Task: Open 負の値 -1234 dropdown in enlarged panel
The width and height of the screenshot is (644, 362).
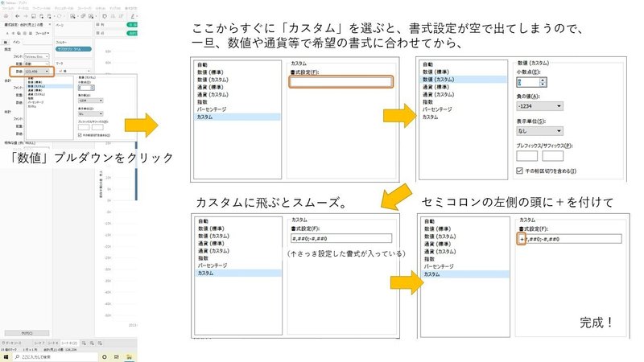Action: tap(539, 106)
